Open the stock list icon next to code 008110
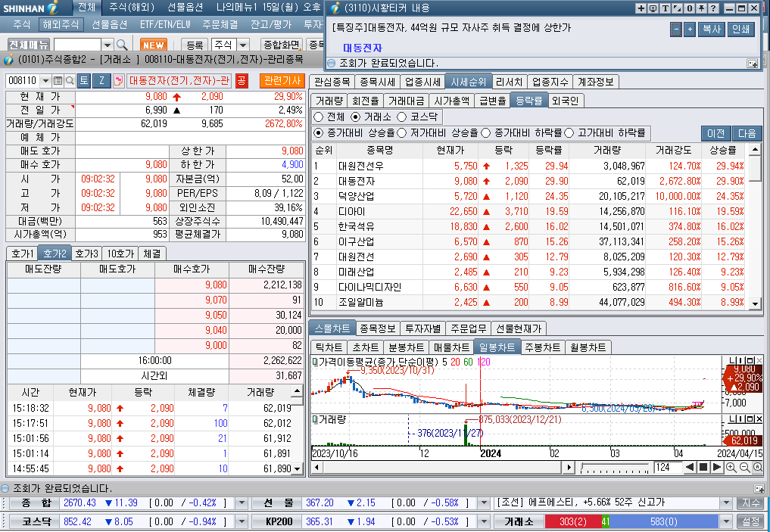Viewport: 770px width, 532px height. click(58, 81)
